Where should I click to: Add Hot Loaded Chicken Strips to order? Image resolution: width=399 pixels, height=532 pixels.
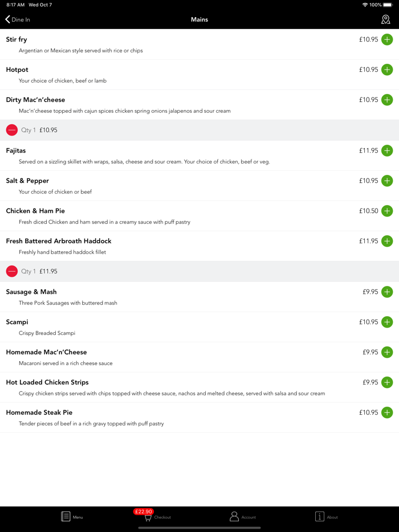pyautogui.click(x=387, y=382)
